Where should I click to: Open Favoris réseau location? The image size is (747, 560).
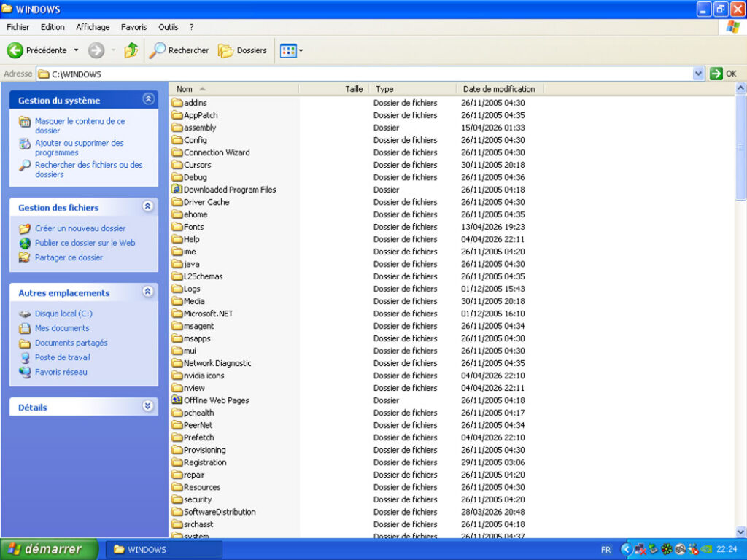pos(61,372)
